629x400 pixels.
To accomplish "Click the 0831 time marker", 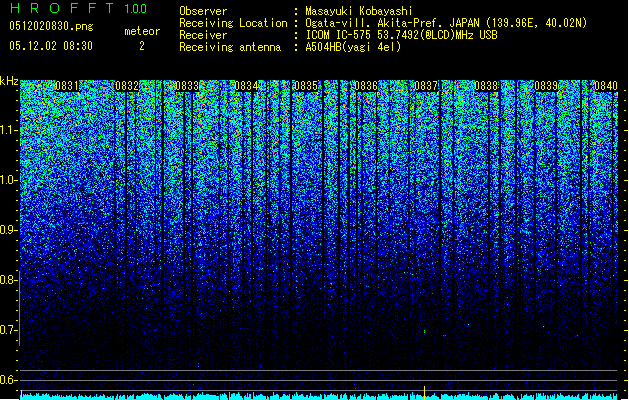I will (x=67, y=86).
